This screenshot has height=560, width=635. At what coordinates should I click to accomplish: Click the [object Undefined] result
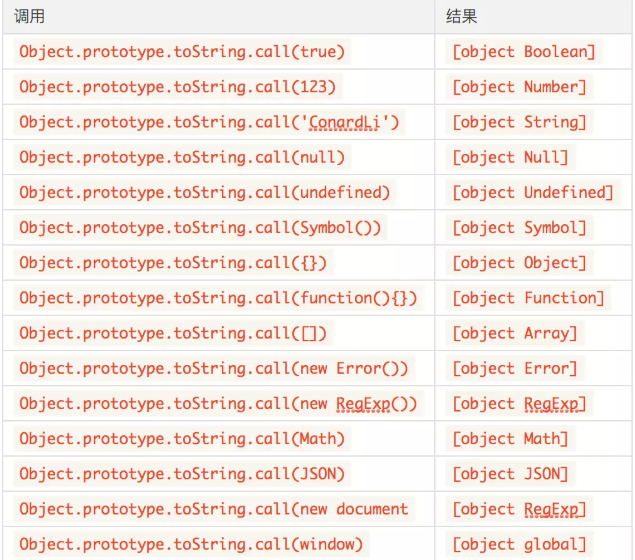[533, 193]
